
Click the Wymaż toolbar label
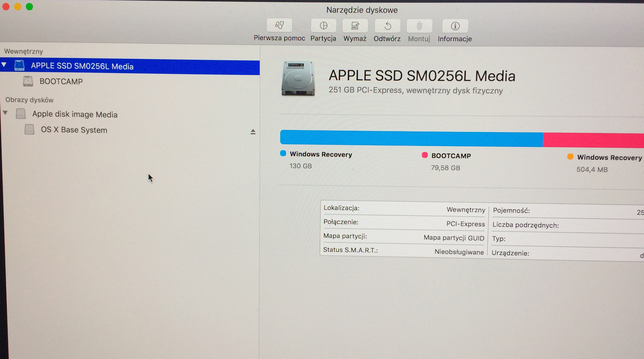coord(355,39)
